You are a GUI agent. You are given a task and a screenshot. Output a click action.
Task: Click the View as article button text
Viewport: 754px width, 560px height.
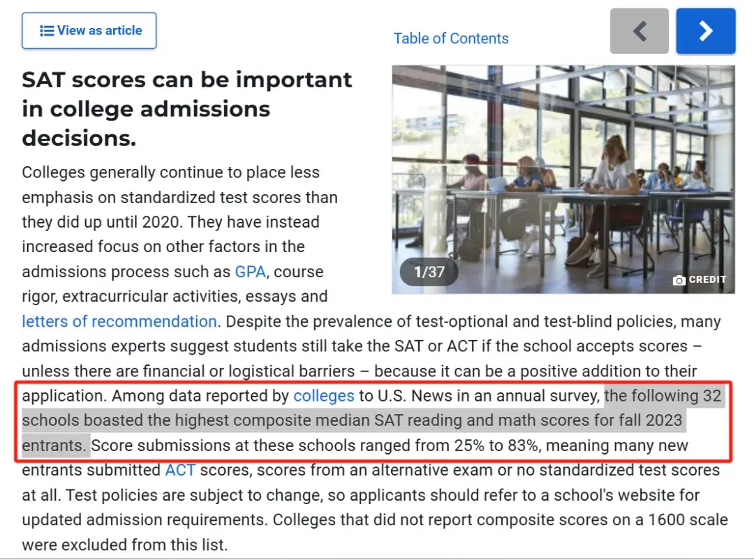click(x=100, y=30)
